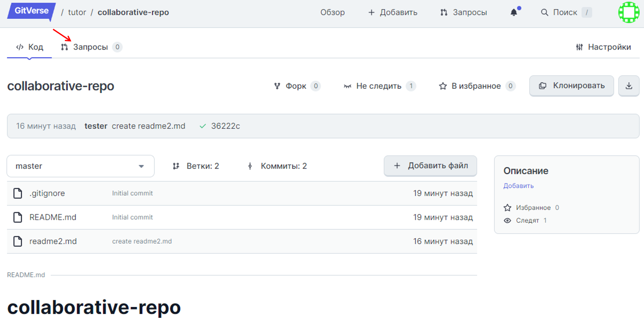This screenshot has width=644, height=318.
Task: Click the star icon beside Избранное in sidebar
Action: point(507,208)
